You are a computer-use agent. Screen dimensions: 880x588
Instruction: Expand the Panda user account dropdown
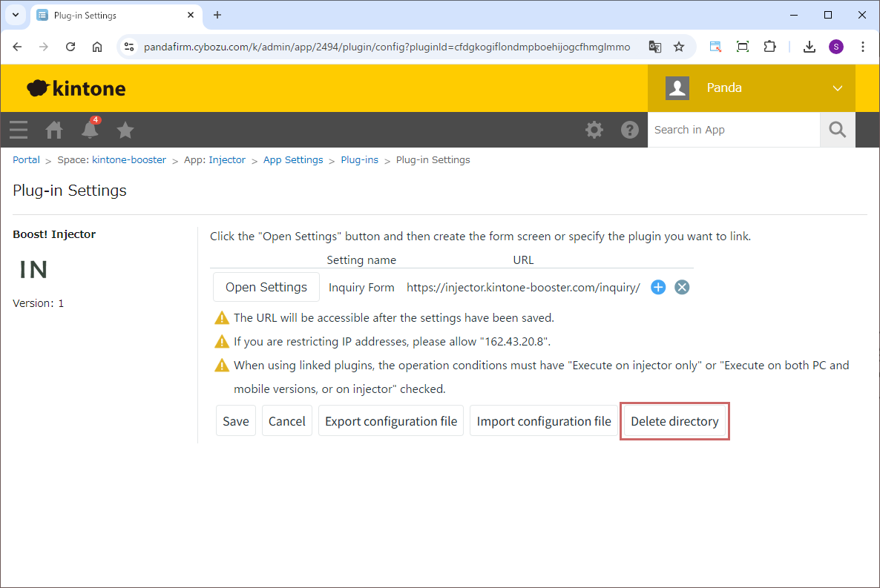[837, 88]
